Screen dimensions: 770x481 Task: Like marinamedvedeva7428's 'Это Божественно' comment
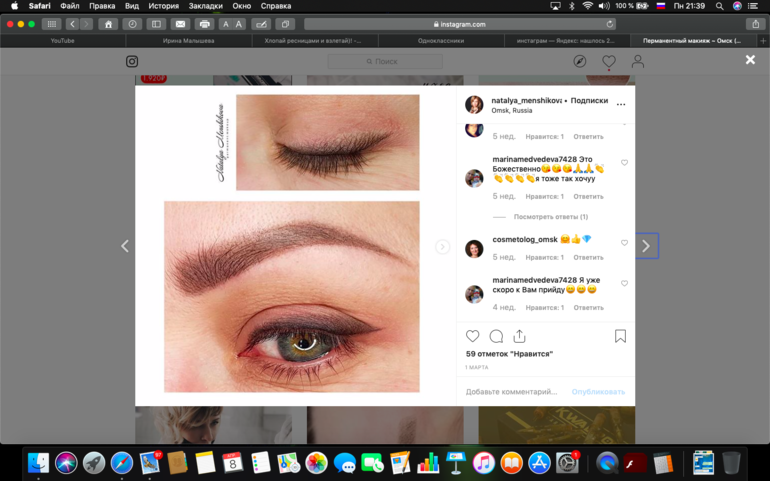(625, 163)
